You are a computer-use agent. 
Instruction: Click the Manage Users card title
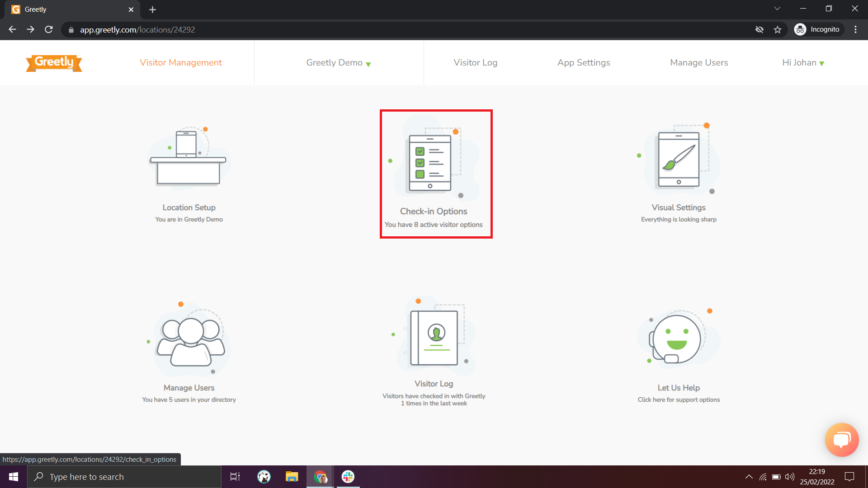click(x=189, y=388)
